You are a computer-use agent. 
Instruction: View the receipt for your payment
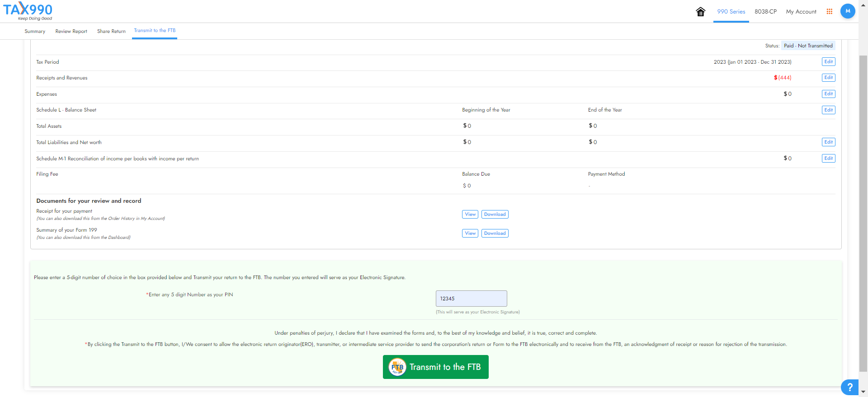tap(470, 215)
